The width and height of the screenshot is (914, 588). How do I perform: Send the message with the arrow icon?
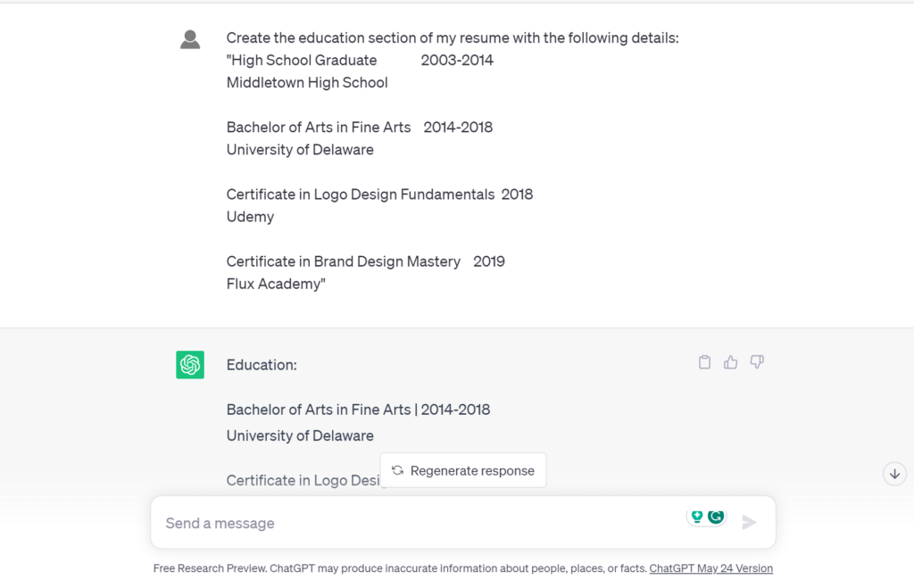point(749,522)
